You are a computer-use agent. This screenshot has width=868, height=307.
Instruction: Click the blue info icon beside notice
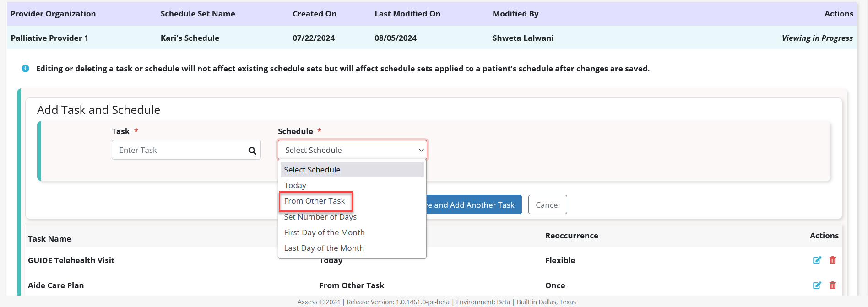26,69
